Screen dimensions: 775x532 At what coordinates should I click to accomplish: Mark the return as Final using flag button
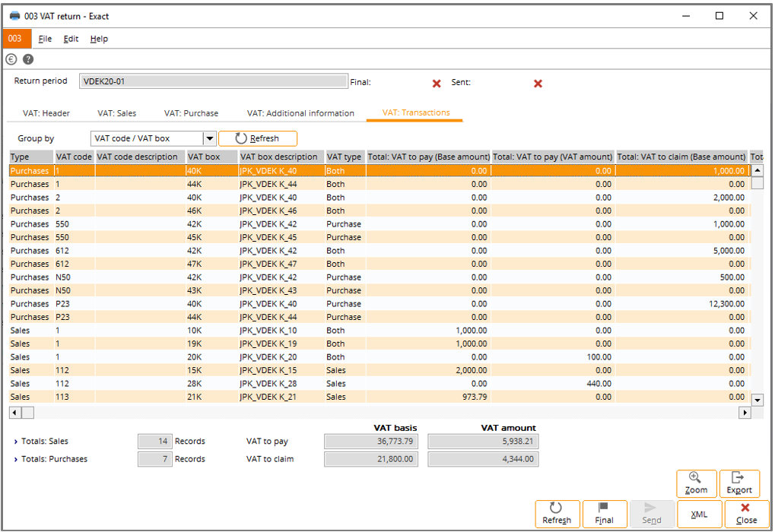604,513
